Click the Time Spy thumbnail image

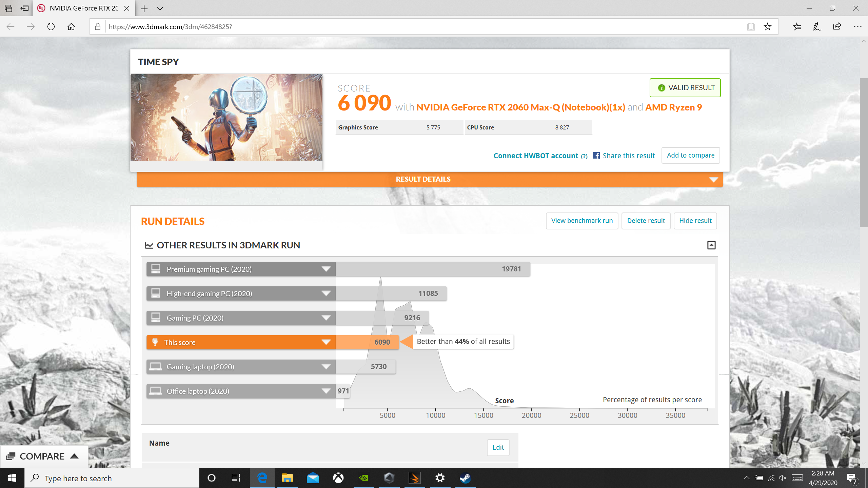(x=226, y=117)
